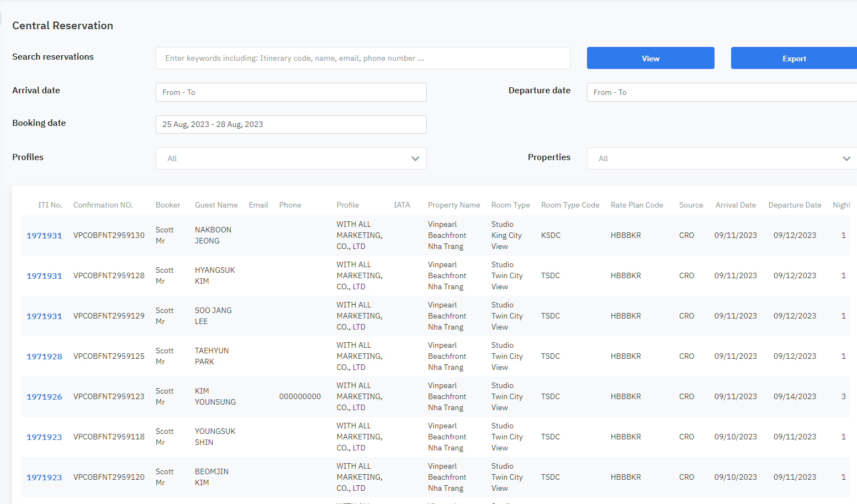Open the Arrival date range field
This screenshot has height=504, width=857.
(x=290, y=92)
